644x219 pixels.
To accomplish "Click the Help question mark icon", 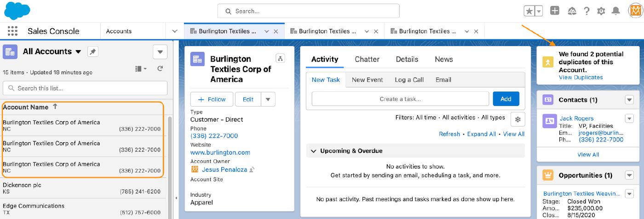I will [586, 11].
